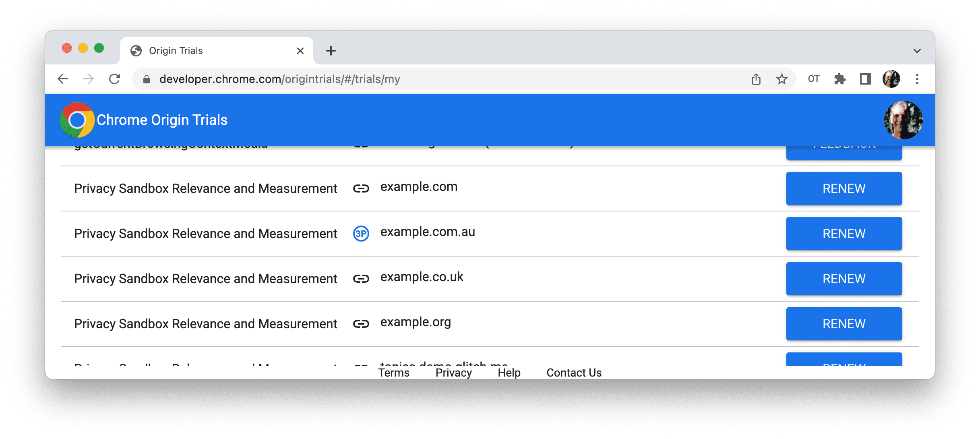Click Renew button for example.org

pos(844,324)
